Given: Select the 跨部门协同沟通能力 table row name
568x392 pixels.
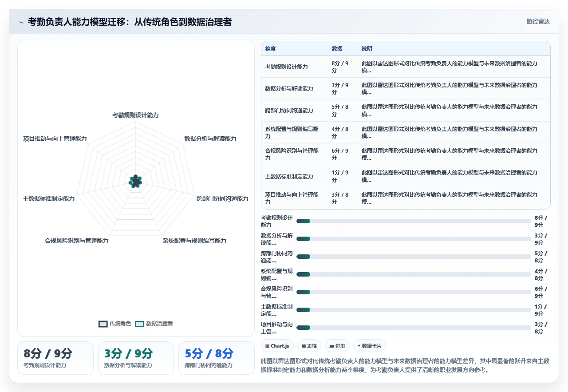Looking at the screenshot, I should [289, 111].
